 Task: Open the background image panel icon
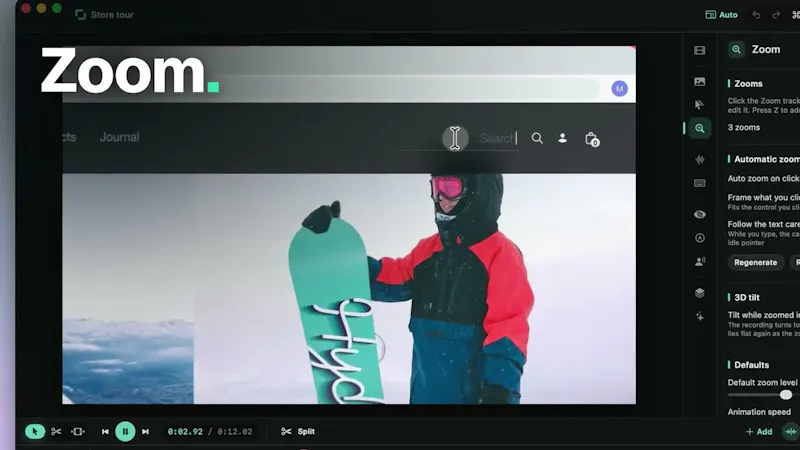(699, 82)
